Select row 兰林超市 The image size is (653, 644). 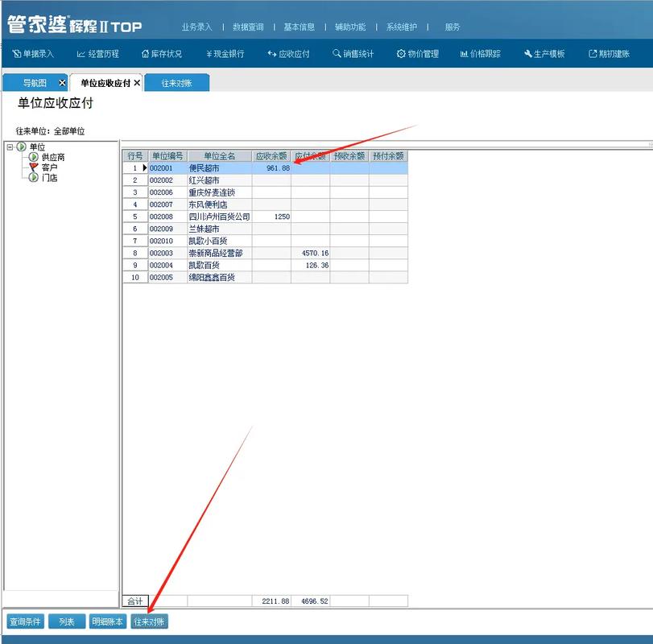265,229
